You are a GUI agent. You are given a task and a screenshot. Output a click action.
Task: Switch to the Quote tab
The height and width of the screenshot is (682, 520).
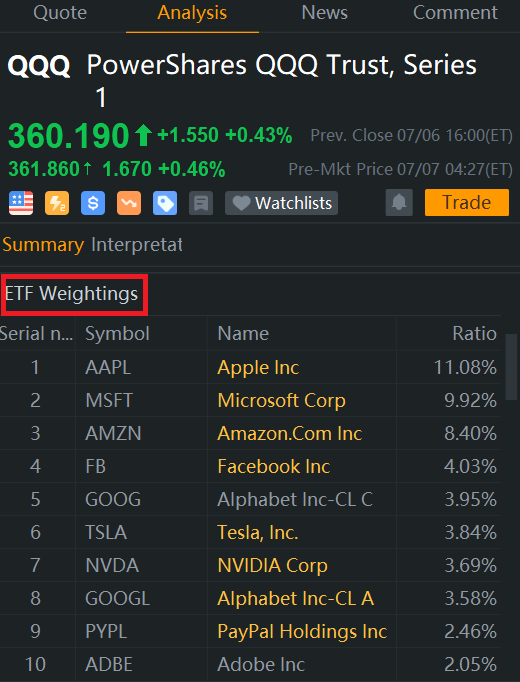pos(60,13)
